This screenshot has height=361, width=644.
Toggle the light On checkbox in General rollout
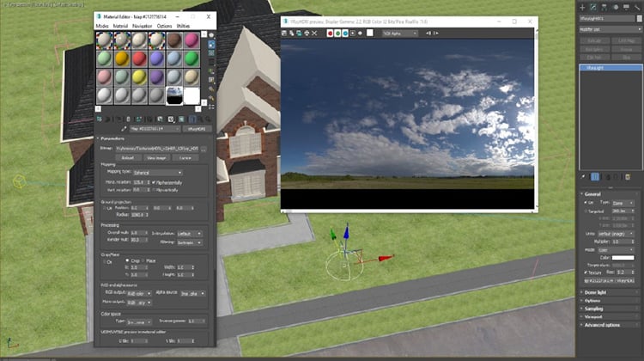(x=586, y=203)
